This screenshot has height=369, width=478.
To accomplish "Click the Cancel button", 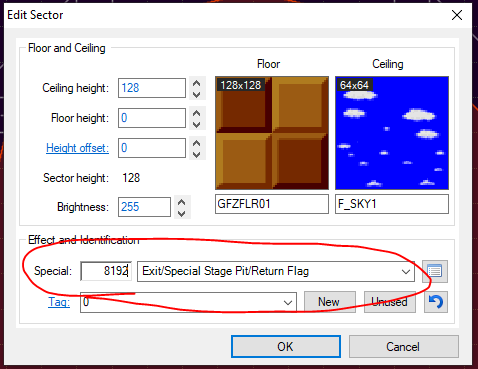I will click(x=404, y=346).
